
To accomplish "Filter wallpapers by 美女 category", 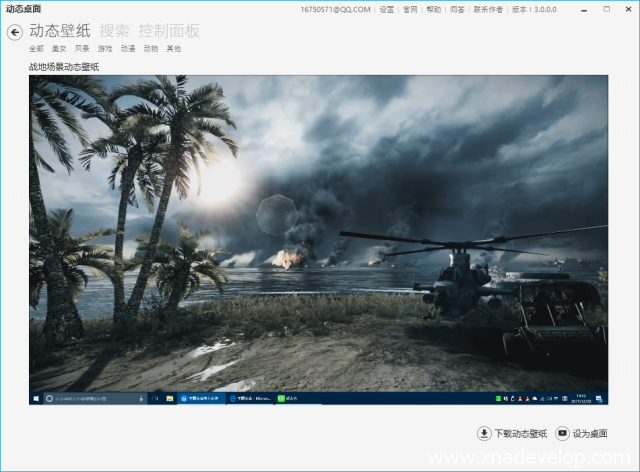I will coord(59,48).
